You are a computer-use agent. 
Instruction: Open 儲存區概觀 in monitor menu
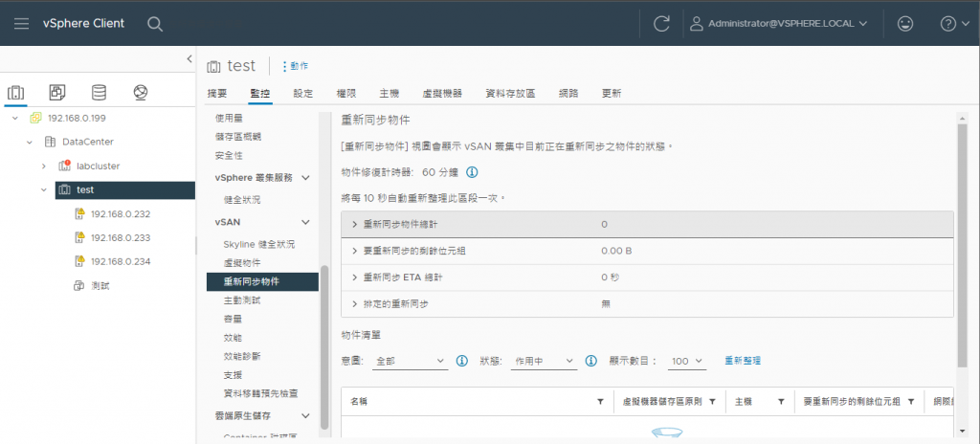tap(238, 137)
